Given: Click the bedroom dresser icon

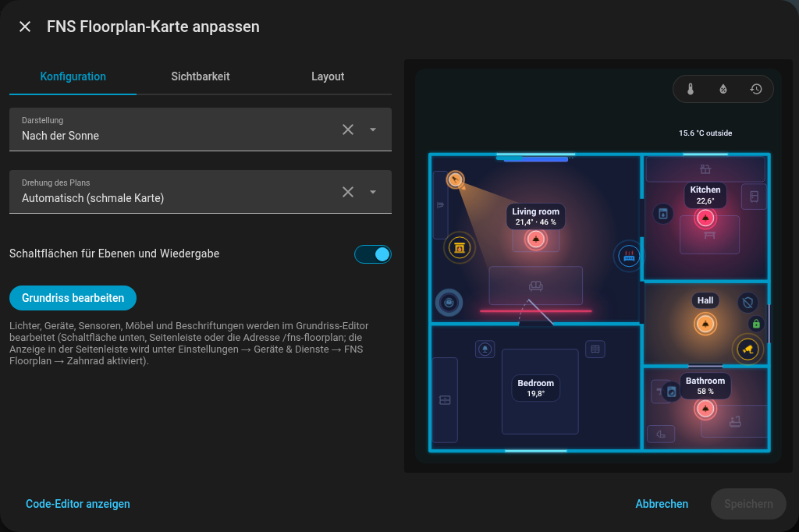Looking at the screenshot, I should (x=445, y=400).
